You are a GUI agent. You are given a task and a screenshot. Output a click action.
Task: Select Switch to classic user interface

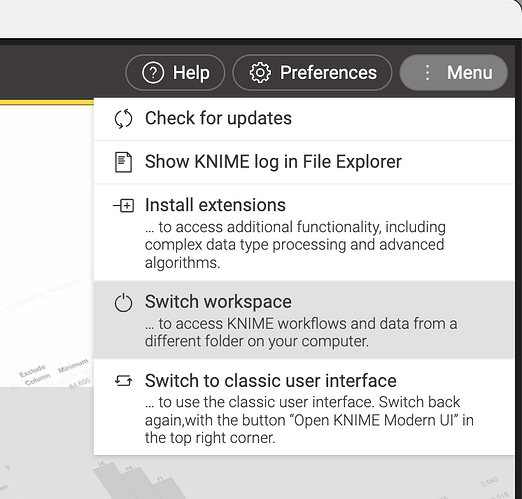pyautogui.click(x=304, y=407)
